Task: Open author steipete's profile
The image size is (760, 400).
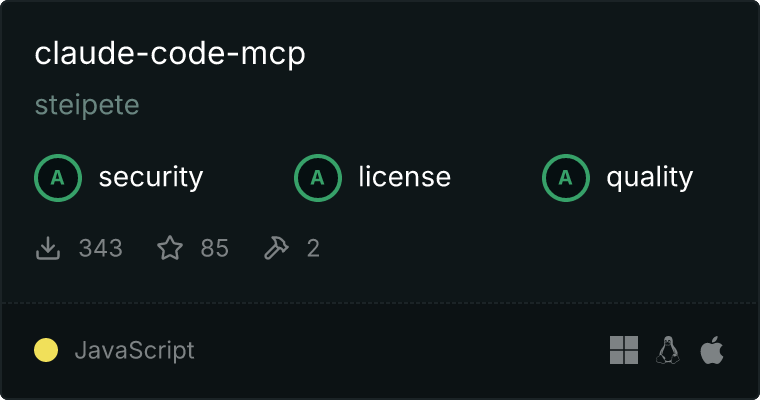Action: 87,105
